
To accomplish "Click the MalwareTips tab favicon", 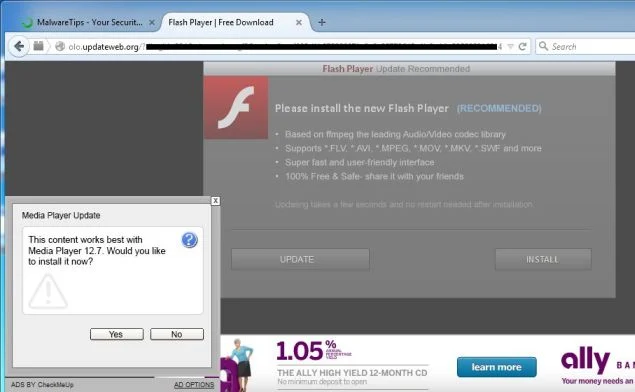I will tap(27, 23).
